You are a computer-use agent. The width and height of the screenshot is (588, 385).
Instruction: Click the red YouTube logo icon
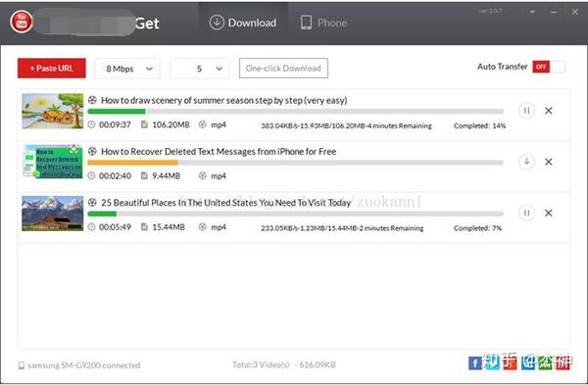click(22, 22)
